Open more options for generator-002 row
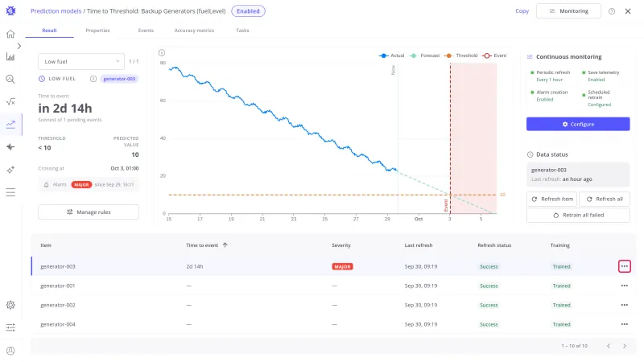644x362 pixels. (625, 305)
